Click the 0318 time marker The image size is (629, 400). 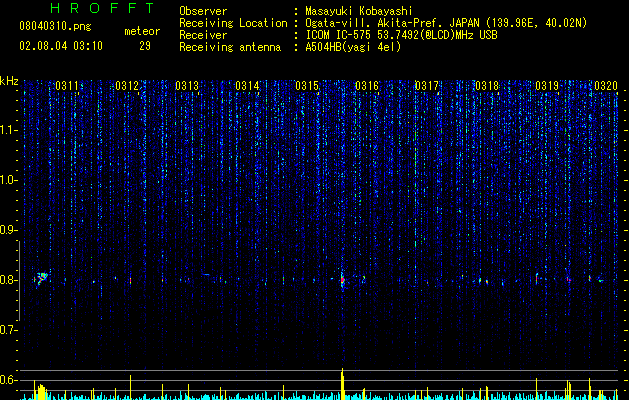point(487,86)
